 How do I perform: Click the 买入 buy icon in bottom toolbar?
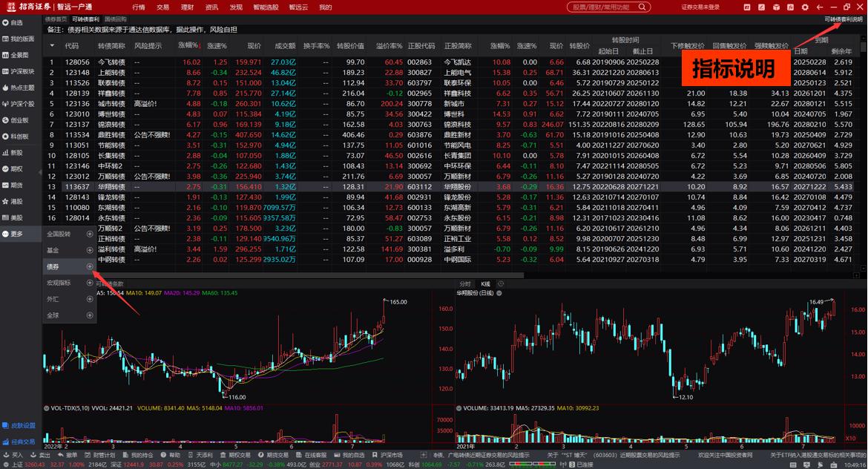[x=13, y=455]
